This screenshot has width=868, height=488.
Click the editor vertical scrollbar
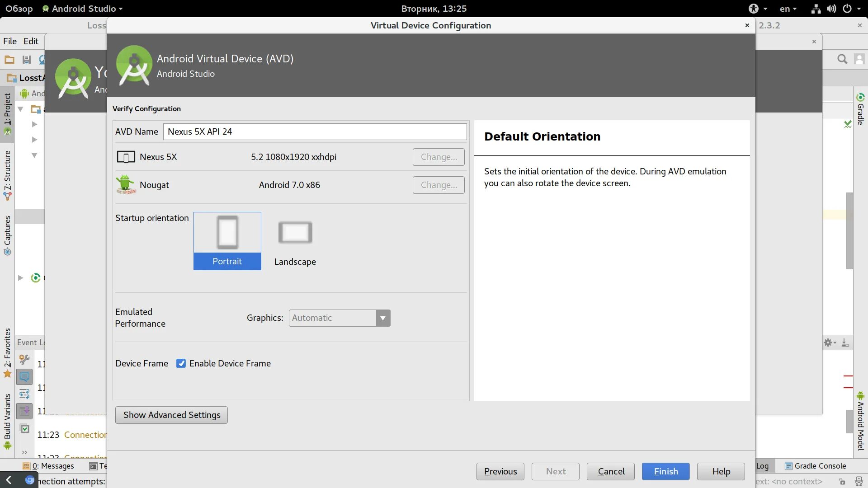(849, 230)
